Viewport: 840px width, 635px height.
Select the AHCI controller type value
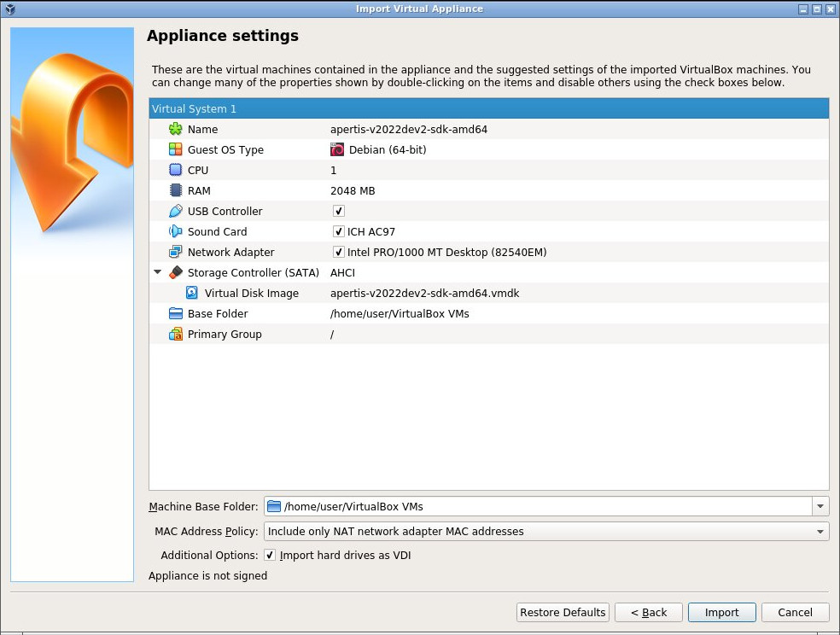pyautogui.click(x=342, y=272)
